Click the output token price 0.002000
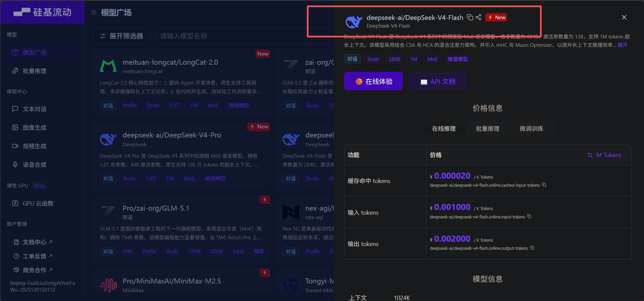The image size is (644, 301). point(452,239)
